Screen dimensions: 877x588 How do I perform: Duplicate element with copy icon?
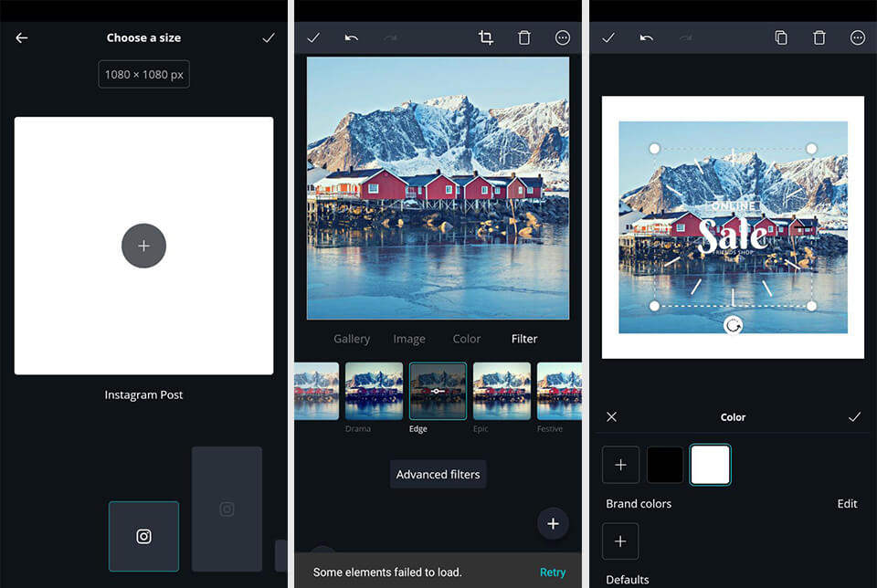click(x=781, y=37)
